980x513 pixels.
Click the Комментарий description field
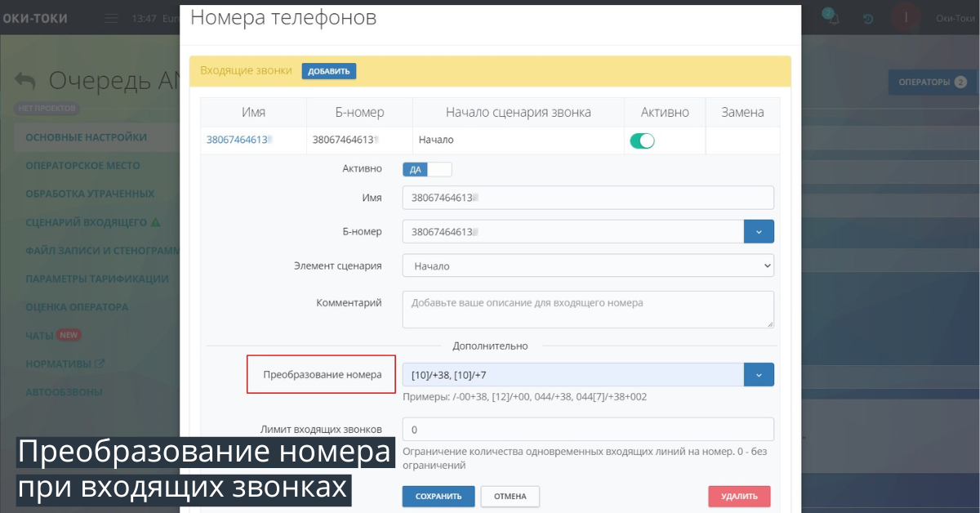click(x=588, y=309)
